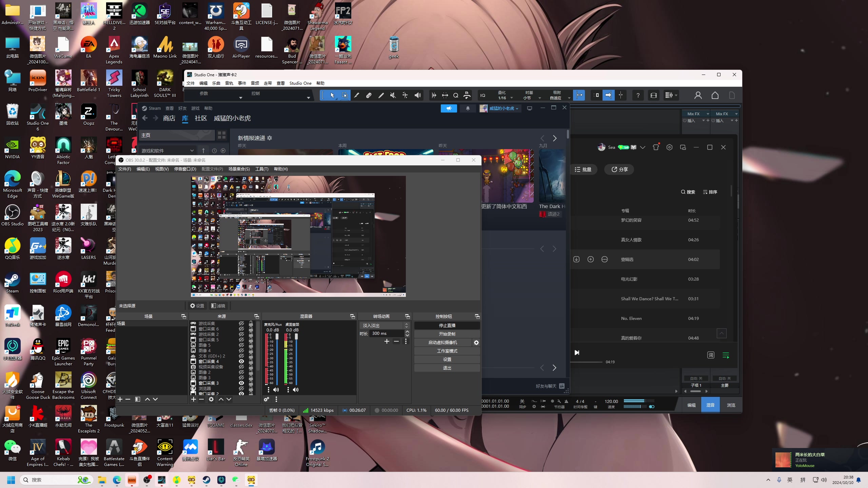Viewport: 868px width, 488px height.
Task: Click the Steam announcements megaphone icon
Action: 449,108
